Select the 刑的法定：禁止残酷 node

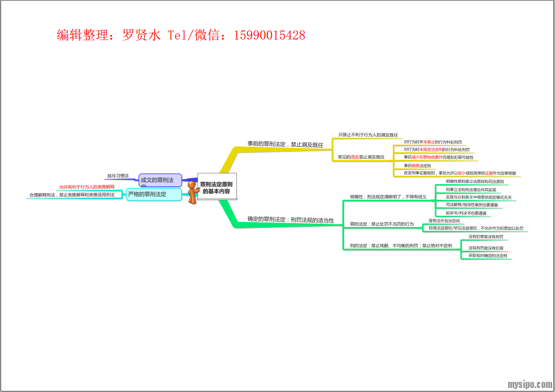point(401,246)
